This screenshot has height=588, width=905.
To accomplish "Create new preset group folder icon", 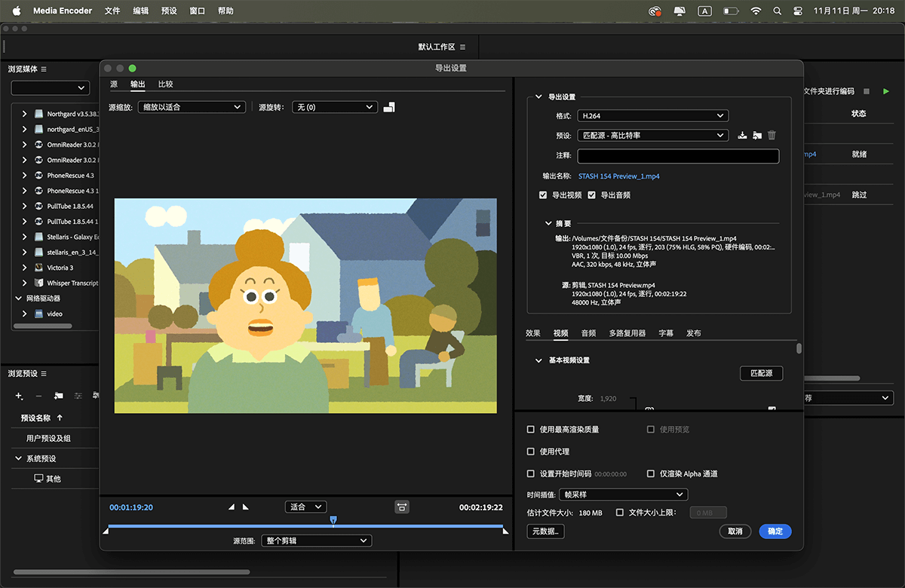I will pyautogui.click(x=58, y=396).
